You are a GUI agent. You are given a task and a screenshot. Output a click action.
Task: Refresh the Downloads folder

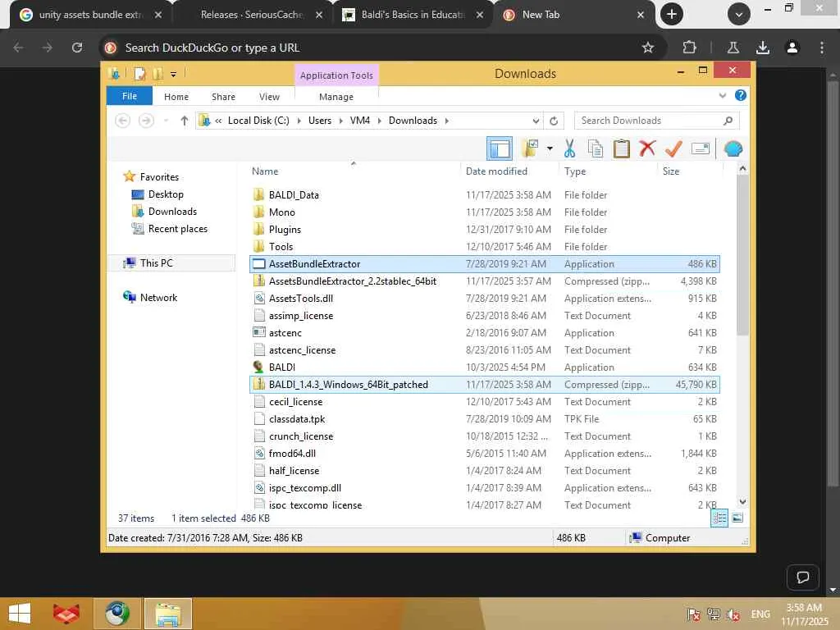tap(554, 121)
